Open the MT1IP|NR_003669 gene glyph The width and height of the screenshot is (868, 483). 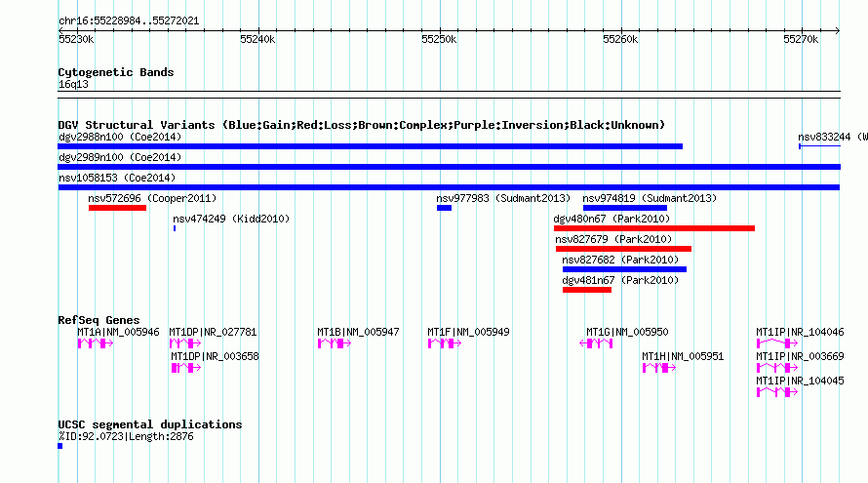777,368
